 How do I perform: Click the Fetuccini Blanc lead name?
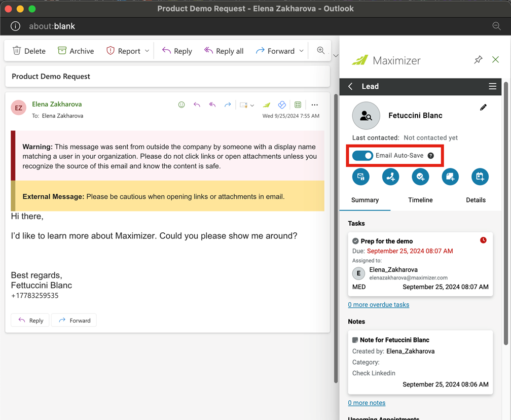pos(415,116)
